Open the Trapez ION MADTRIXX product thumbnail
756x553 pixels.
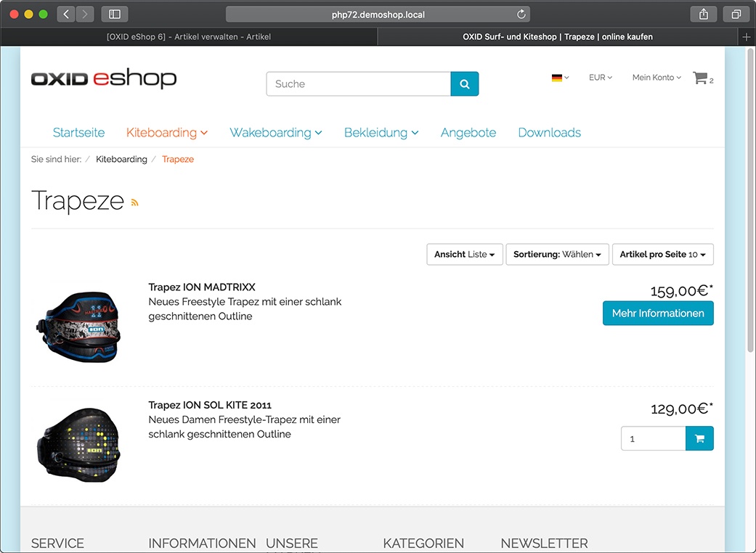(80, 327)
